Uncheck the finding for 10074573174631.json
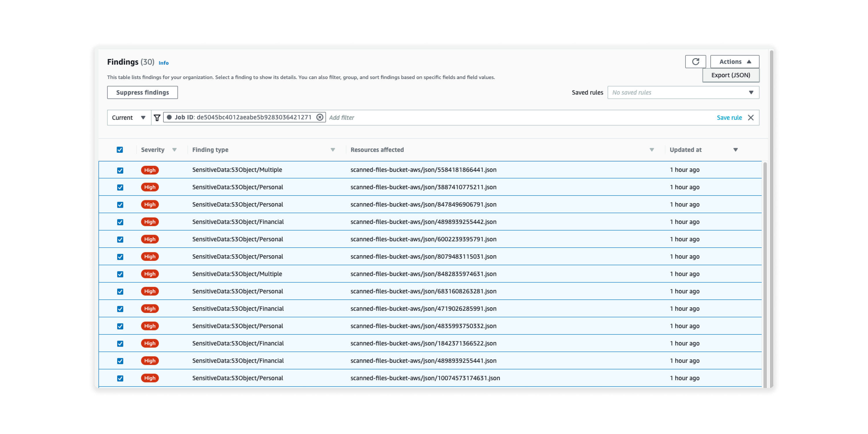868x434 pixels. click(x=120, y=378)
